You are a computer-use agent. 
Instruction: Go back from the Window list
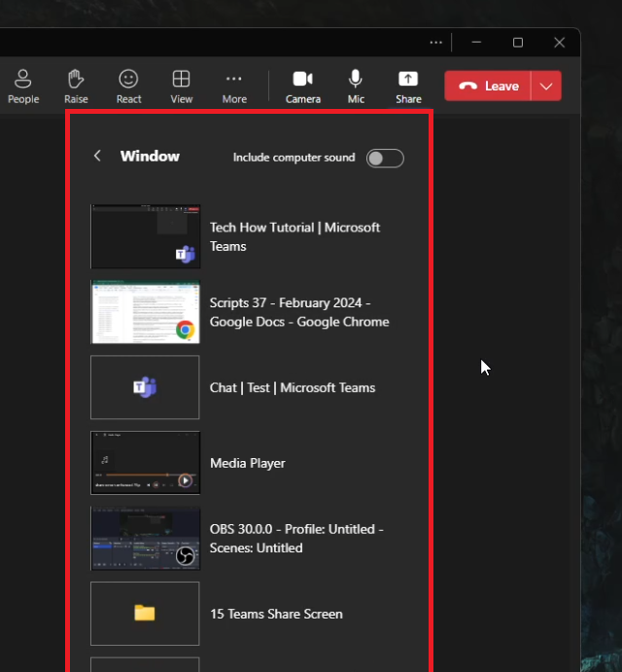pos(97,156)
